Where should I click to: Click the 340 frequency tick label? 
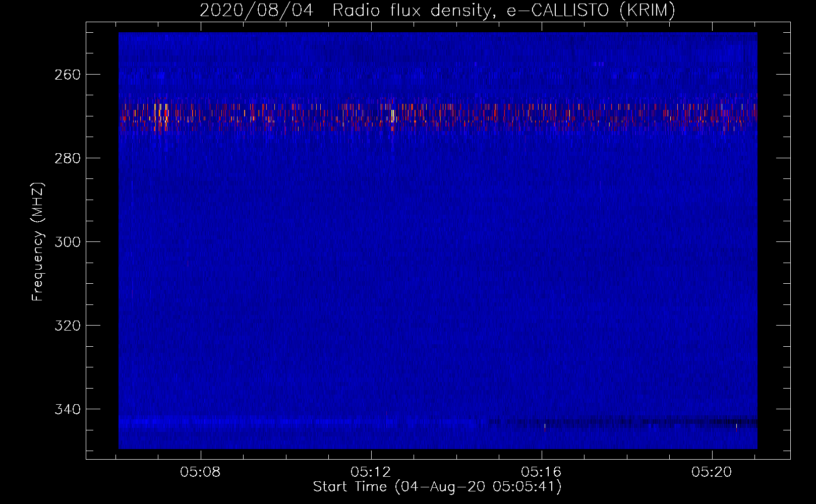[x=67, y=409]
